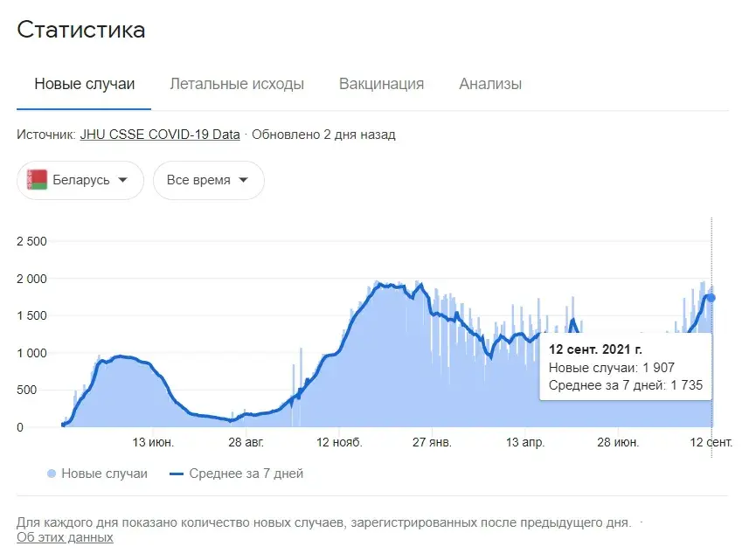Image resolution: width=749 pixels, height=560 pixels.
Task: Click the Среднее за 7 дней legend label
Action: [x=246, y=474]
